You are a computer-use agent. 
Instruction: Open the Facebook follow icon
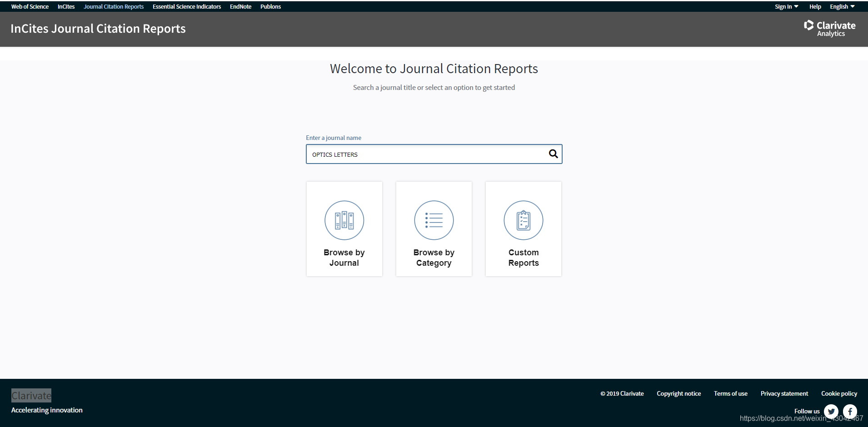(850, 412)
